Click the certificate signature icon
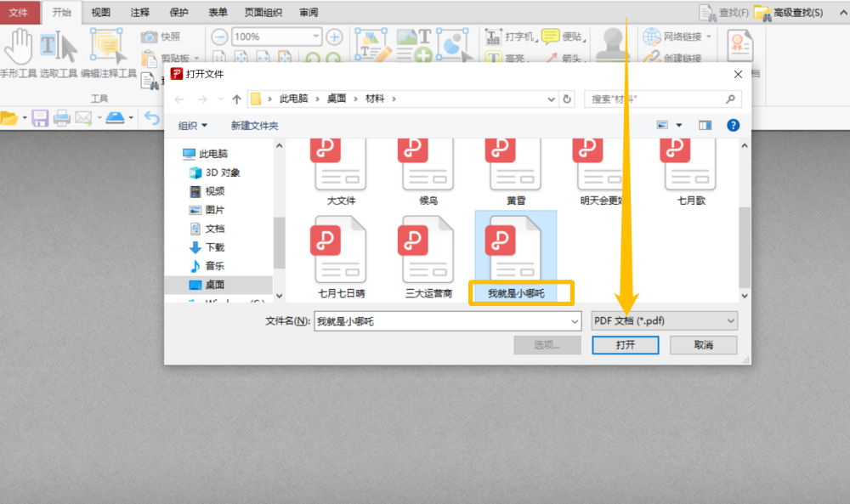This screenshot has width=850, height=504. pos(739,46)
